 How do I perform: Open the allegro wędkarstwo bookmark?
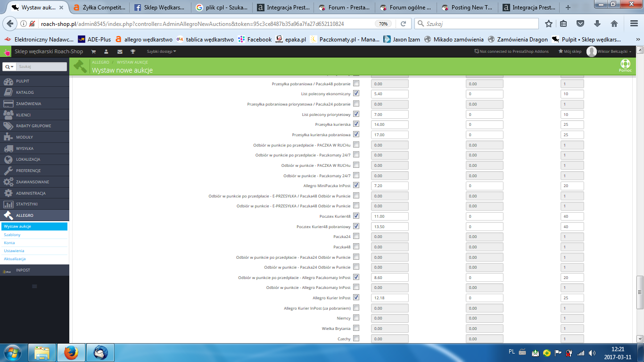(x=144, y=40)
